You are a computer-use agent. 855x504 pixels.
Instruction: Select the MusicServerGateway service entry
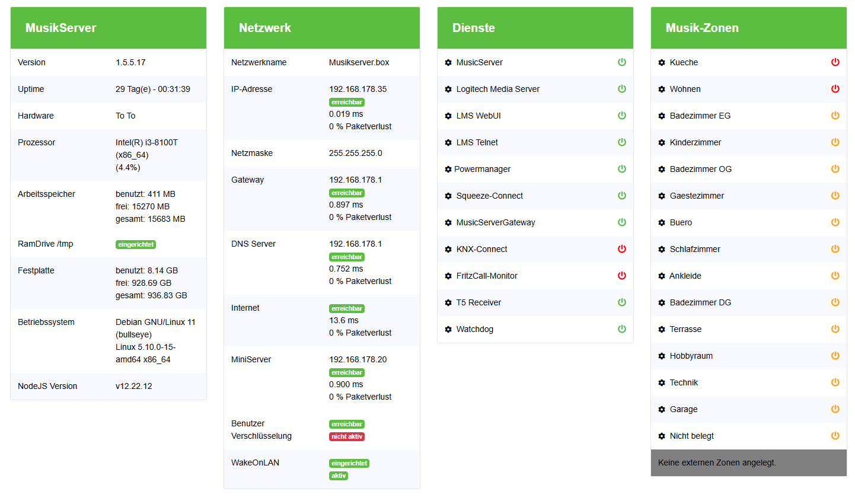(496, 222)
